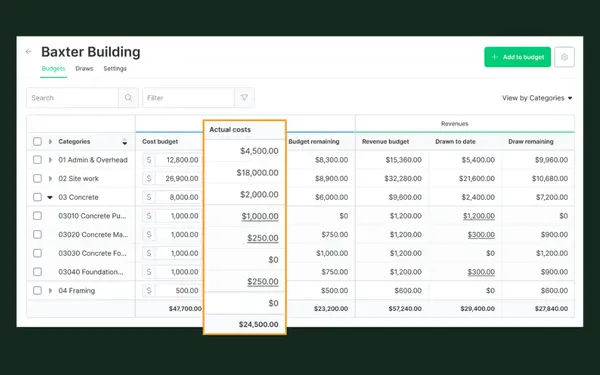Edit the 12,800.00 cost budget field

click(x=178, y=160)
